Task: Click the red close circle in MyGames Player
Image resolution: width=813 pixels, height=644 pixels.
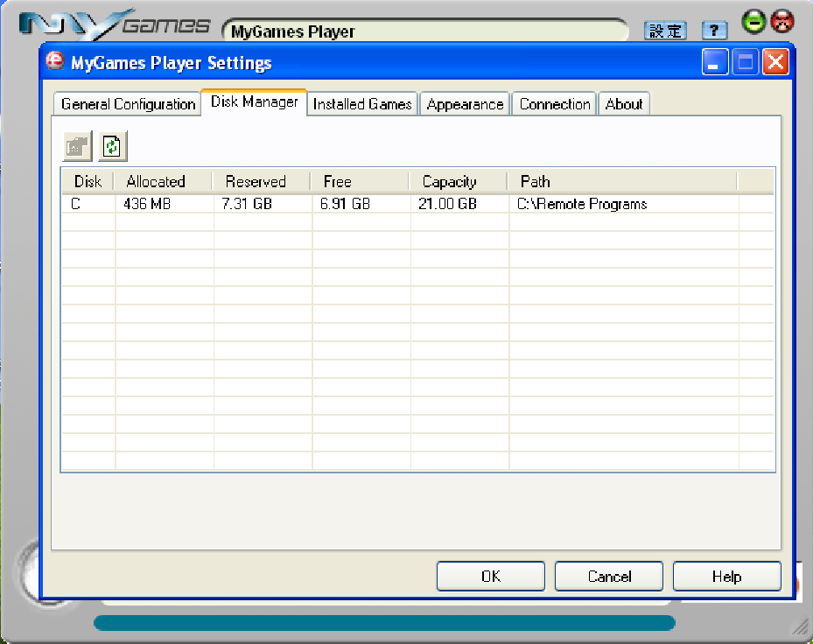Action: click(x=781, y=22)
